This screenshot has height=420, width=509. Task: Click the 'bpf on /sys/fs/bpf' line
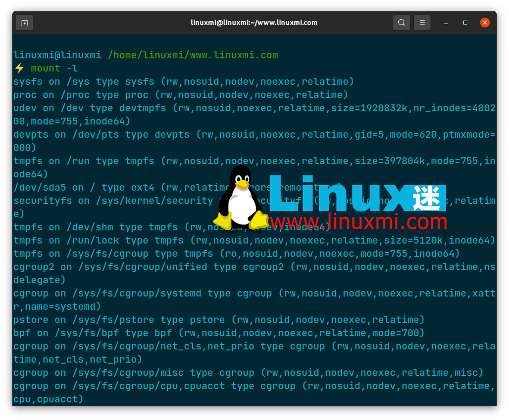(219, 333)
